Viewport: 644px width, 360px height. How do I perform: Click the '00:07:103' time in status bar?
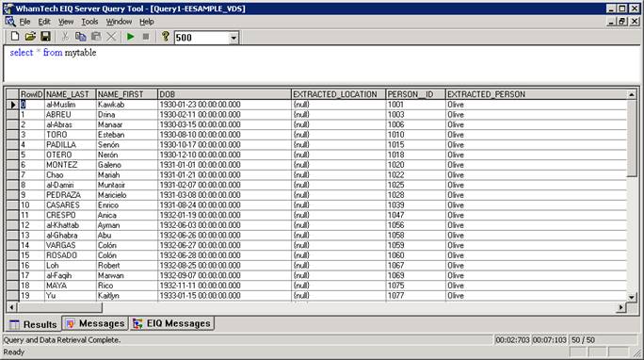(x=550, y=340)
